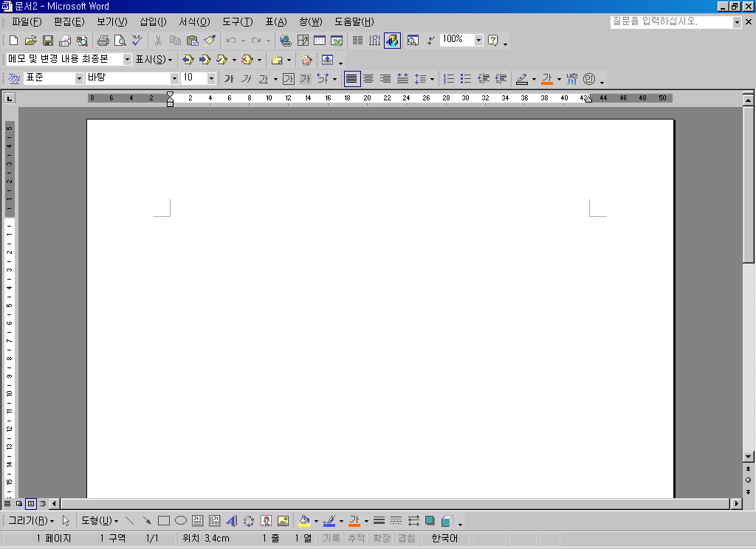Draw a rectangle shape
756x549 pixels.
click(164, 520)
